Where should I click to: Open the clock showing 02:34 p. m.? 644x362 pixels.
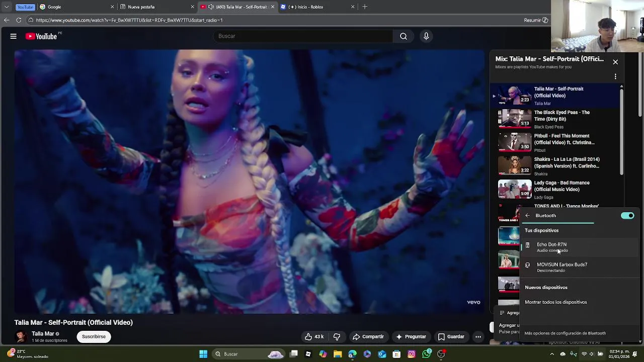click(x=619, y=354)
